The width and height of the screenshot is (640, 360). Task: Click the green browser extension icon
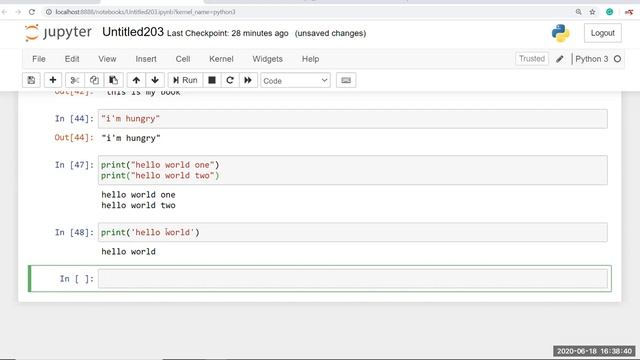coord(609,12)
